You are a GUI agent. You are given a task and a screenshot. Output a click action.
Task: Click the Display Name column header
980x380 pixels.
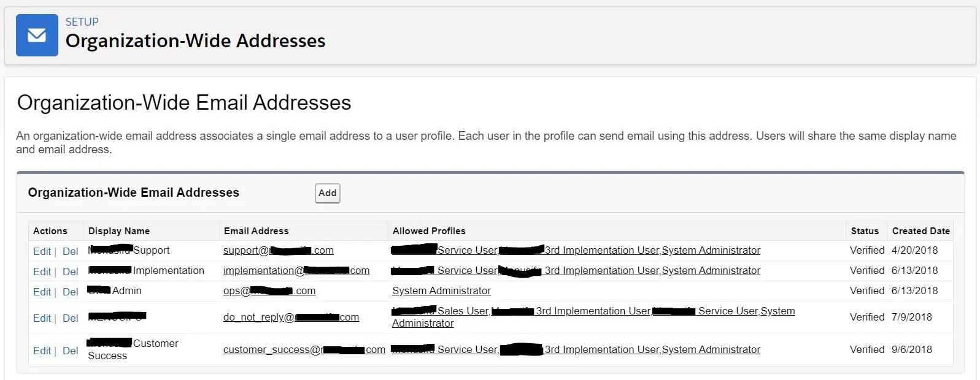119,231
